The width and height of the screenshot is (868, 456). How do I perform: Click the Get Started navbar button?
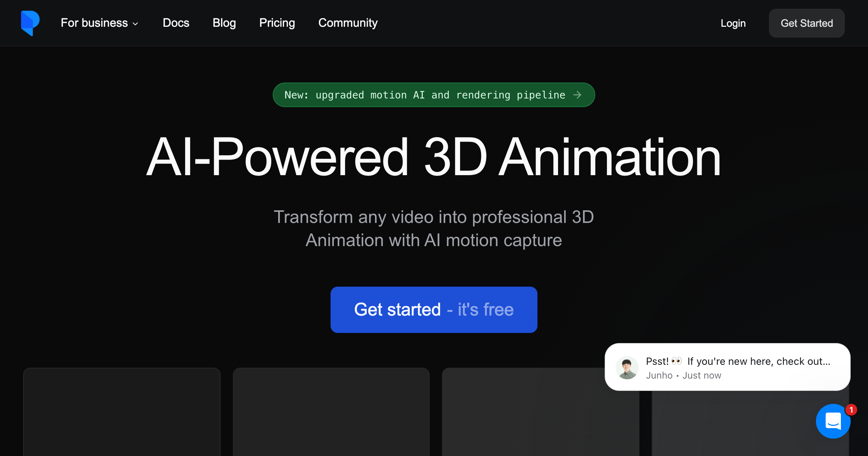[807, 23]
